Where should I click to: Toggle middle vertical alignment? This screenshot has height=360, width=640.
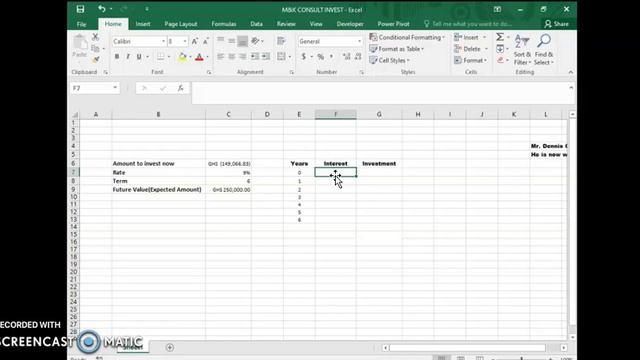click(231, 41)
